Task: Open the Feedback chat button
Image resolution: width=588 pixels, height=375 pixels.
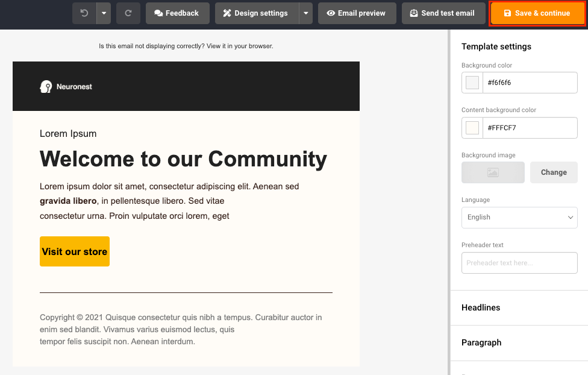Action: (x=177, y=13)
